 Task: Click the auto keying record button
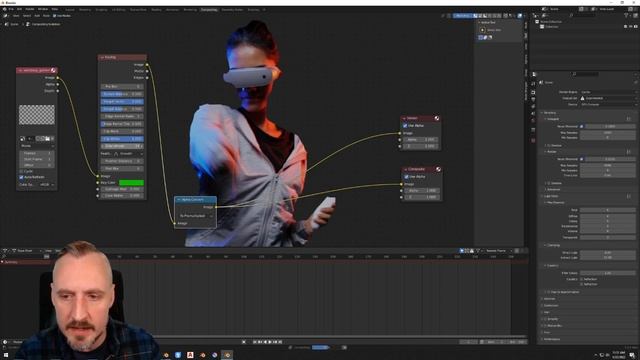point(244,342)
